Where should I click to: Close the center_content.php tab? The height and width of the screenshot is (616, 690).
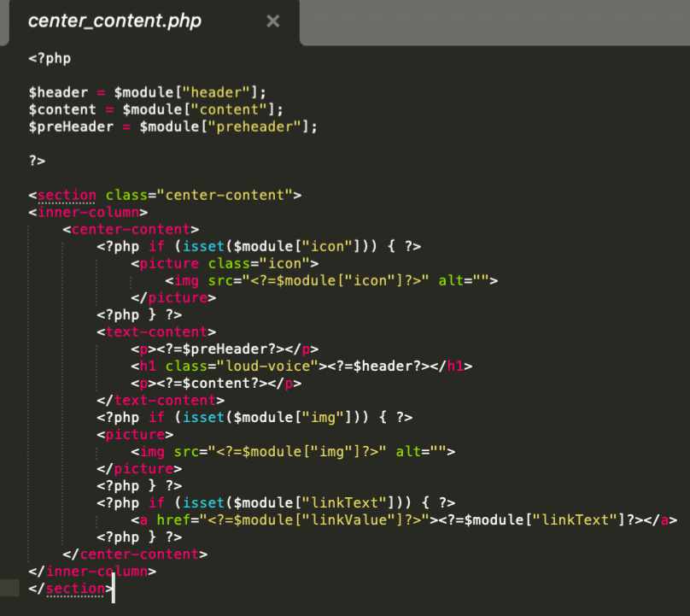click(x=273, y=21)
